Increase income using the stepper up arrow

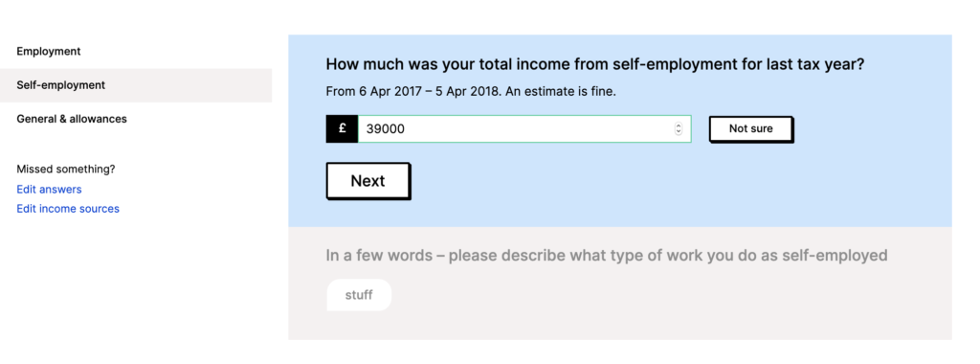pos(679,125)
